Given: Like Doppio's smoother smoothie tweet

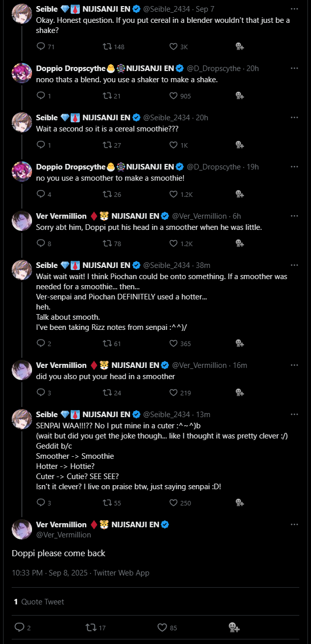Looking at the screenshot, I should click(x=173, y=194).
